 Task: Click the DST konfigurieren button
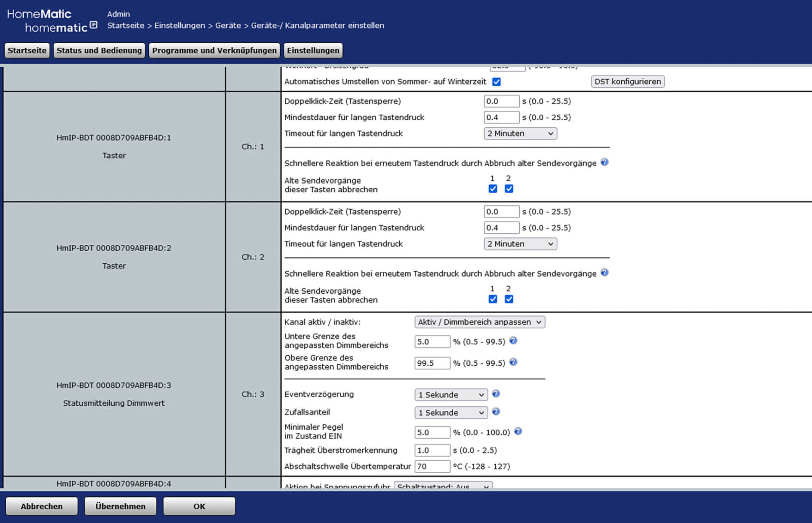pos(627,81)
